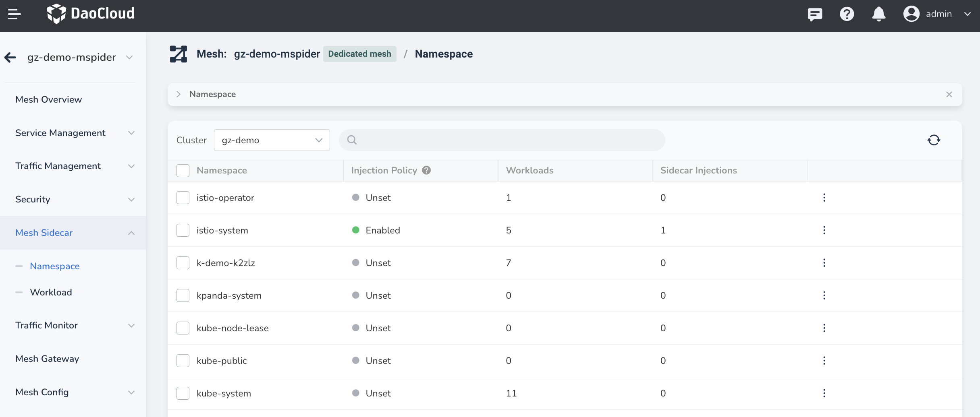Click the Namespace column header
980x417 pixels.
pos(222,170)
